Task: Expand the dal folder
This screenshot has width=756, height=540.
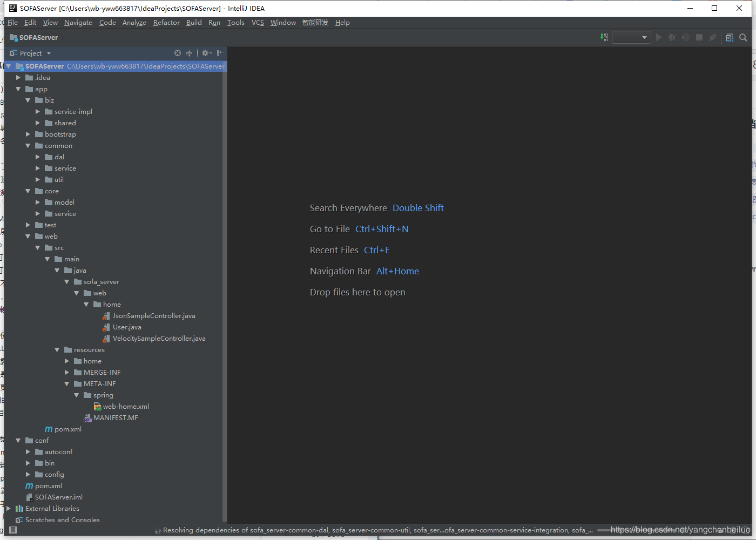Action: (37, 157)
